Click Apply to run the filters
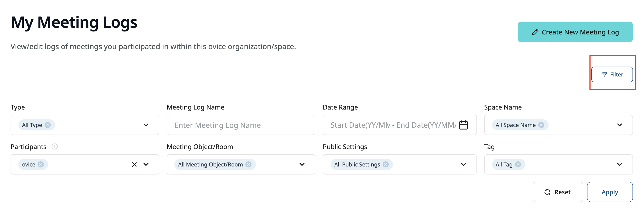Image resolution: width=644 pixels, height=214 pixels. coord(610,192)
